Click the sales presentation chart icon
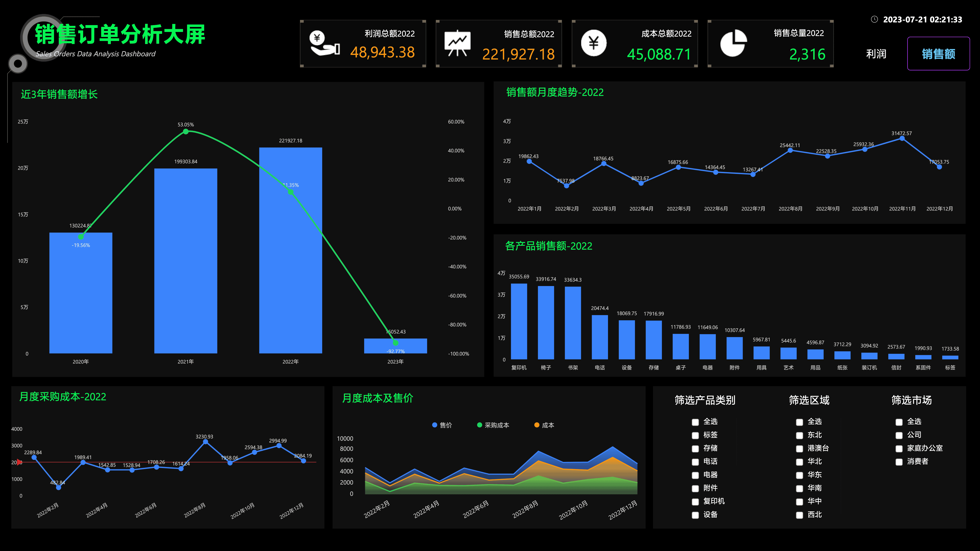Screen dimensions: 980x551 (x=457, y=43)
